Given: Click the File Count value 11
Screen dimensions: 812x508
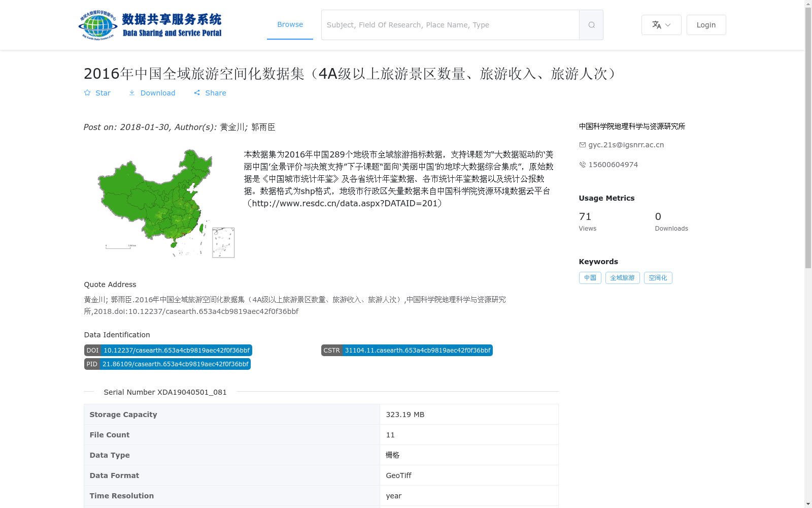Looking at the screenshot, I should pos(390,435).
